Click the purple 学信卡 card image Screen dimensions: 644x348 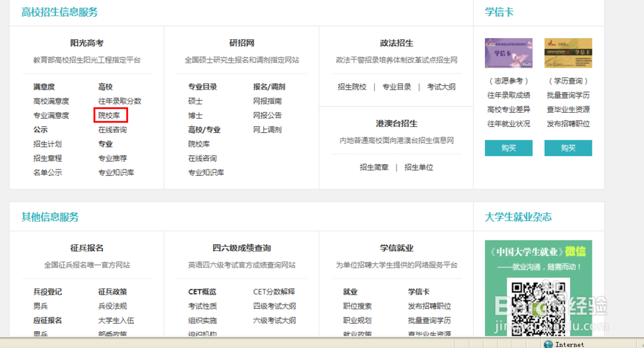click(x=509, y=53)
